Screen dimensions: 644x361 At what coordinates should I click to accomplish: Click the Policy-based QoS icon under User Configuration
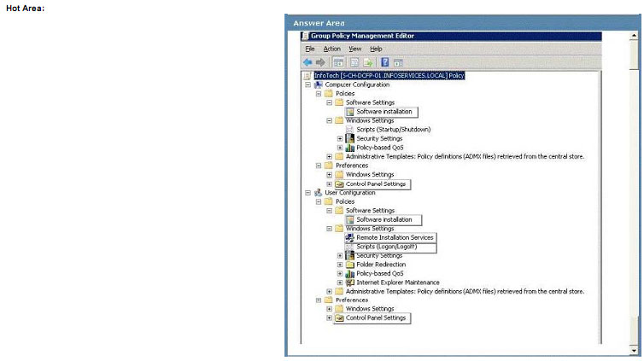coord(350,274)
